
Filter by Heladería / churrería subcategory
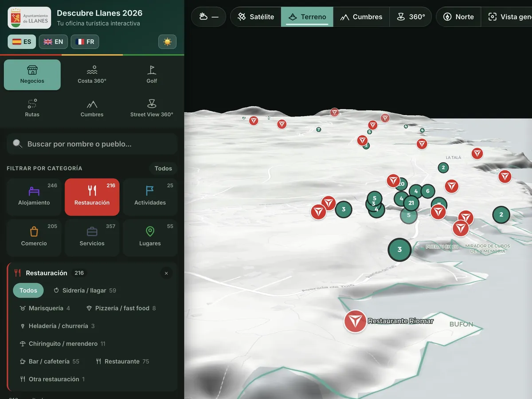click(58, 326)
